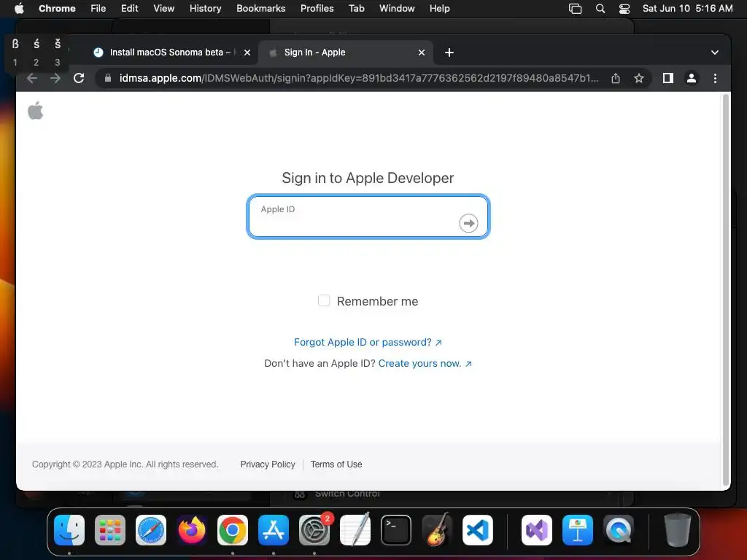The width and height of the screenshot is (747, 560).
Task: Reload the page with refresh icon
Action: [x=79, y=78]
